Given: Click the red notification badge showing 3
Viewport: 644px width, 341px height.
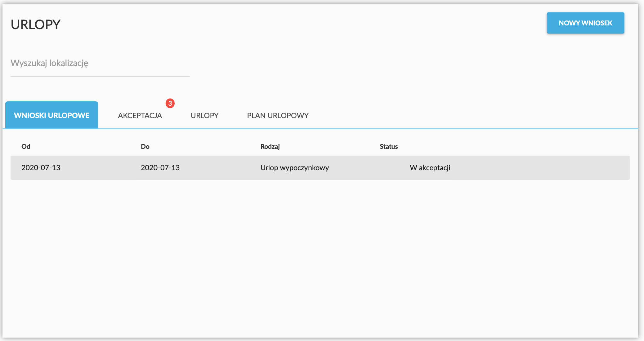Looking at the screenshot, I should pyautogui.click(x=170, y=103).
